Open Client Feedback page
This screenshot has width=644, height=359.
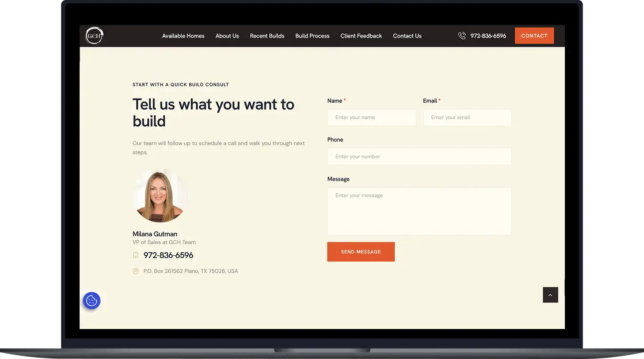(361, 36)
